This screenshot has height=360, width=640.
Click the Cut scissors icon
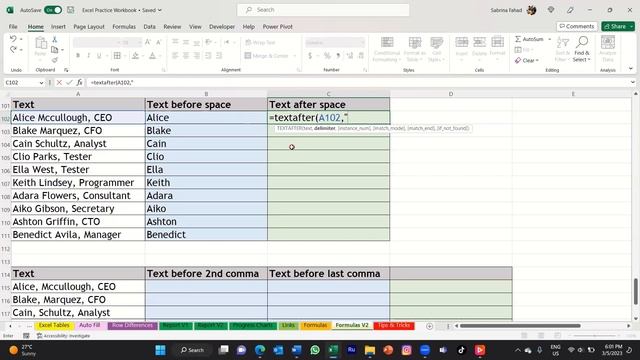tap(55, 40)
